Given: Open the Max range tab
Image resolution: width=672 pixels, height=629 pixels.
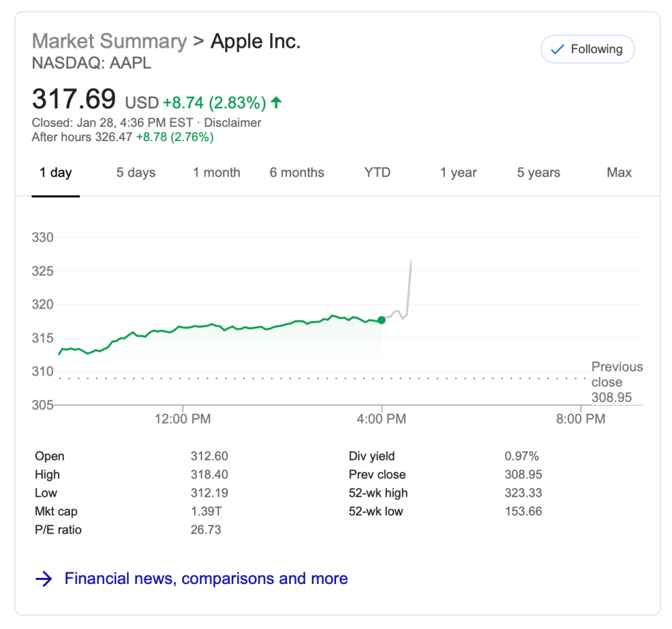Looking at the screenshot, I should point(619,173).
